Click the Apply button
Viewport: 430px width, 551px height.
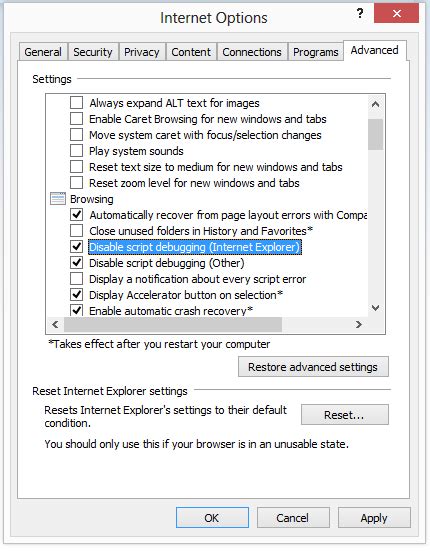(x=374, y=518)
